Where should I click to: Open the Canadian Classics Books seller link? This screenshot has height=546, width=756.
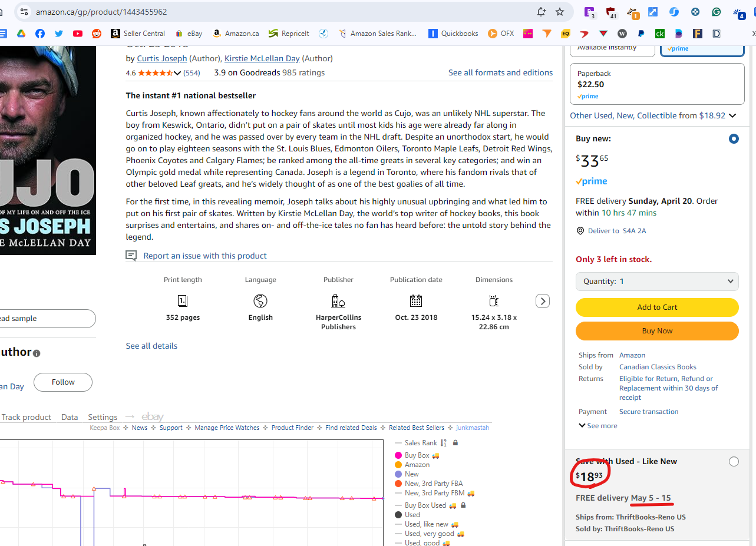[658, 367]
